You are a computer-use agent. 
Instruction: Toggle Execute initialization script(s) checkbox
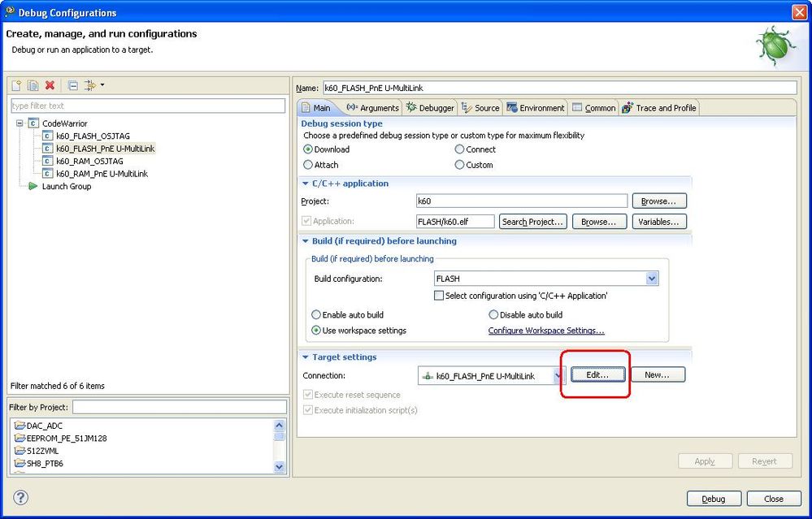pos(308,410)
